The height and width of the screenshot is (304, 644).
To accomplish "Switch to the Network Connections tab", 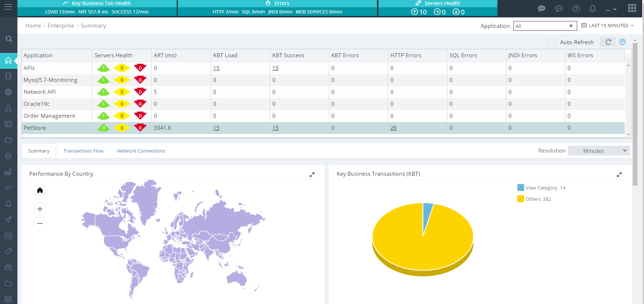I will [x=141, y=151].
